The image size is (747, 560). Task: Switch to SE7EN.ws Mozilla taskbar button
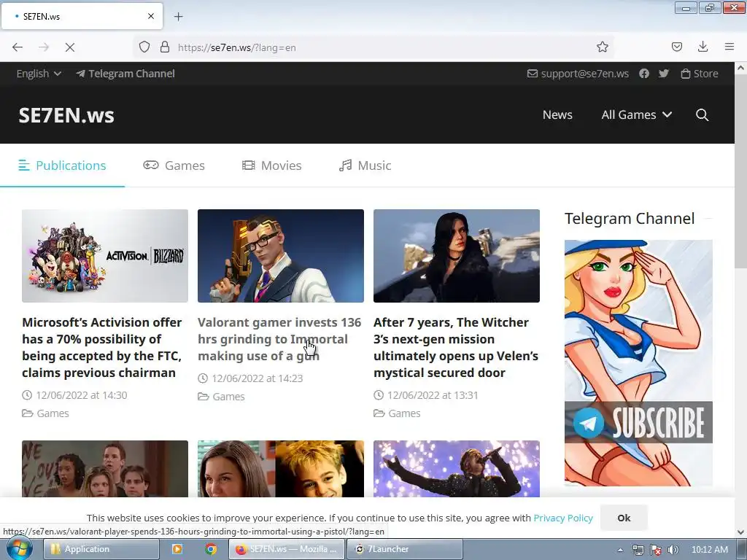click(x=287, y=549)
